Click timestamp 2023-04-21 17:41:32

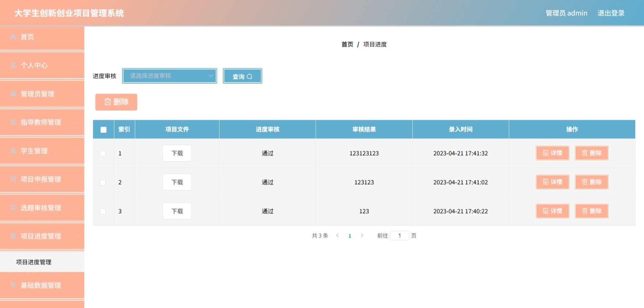click(461, 153)
